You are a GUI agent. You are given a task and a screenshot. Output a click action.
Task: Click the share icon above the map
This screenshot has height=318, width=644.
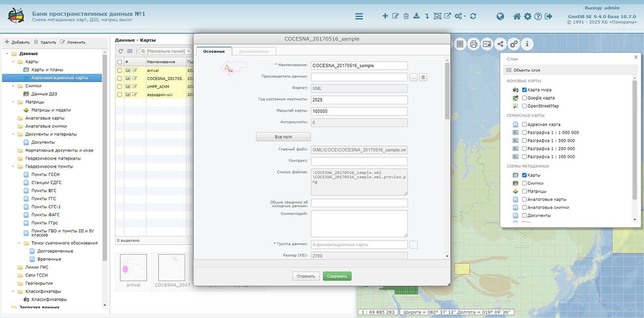click(x=500, y=44)
